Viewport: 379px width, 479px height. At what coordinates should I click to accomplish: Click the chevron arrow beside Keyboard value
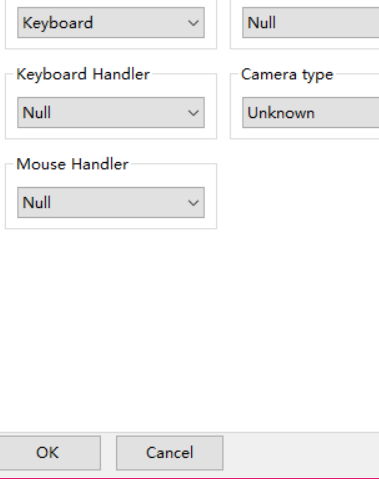193,23
